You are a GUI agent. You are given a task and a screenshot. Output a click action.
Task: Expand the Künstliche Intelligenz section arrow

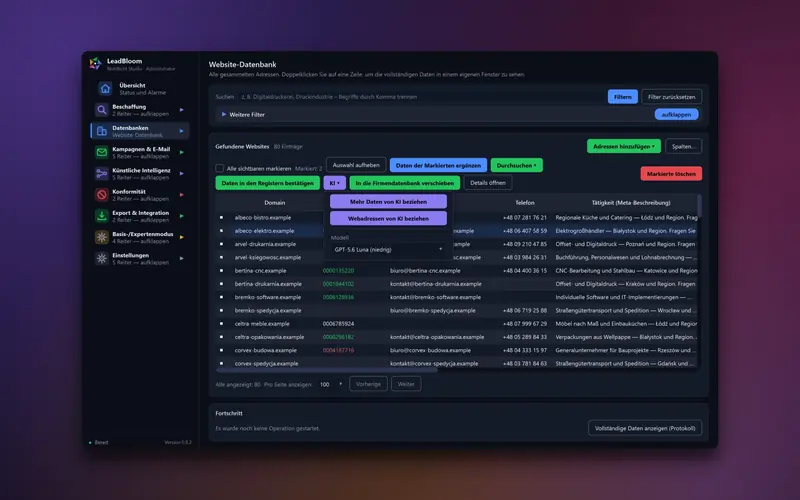pyautogui.click(x=181, y=173)
